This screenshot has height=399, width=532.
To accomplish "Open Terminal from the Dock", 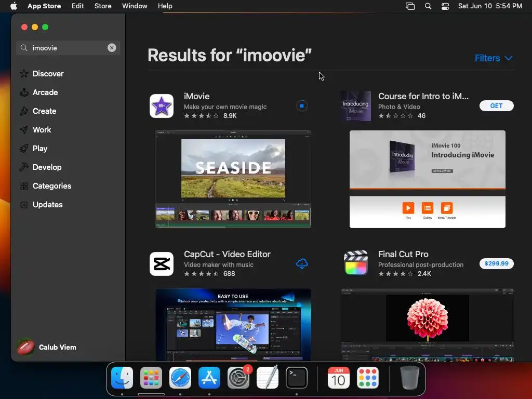I will pyautogui.click(x=297, y=378).
